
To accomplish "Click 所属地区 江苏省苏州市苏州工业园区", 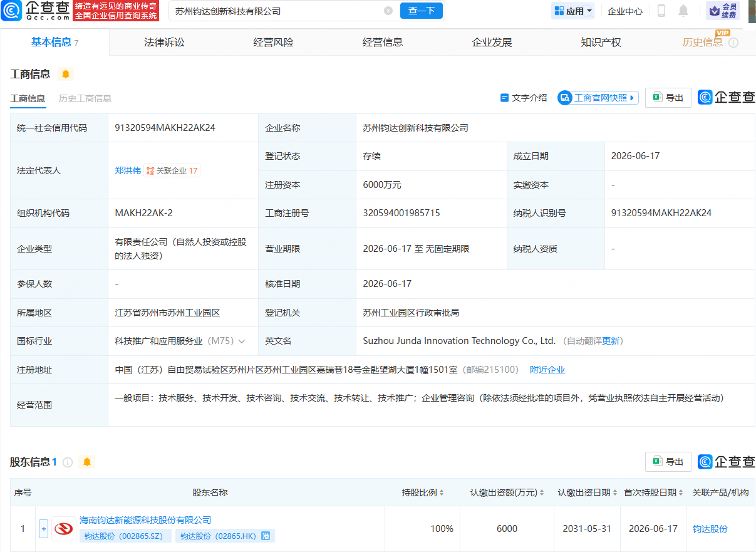I will coord(167,313).
